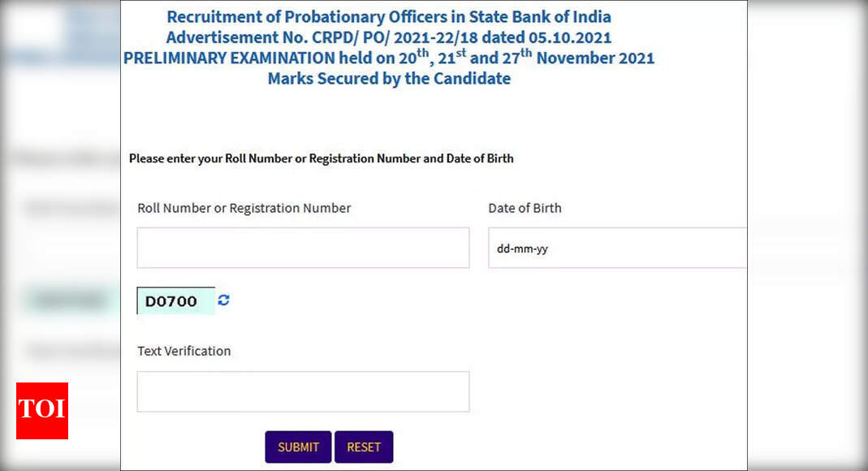Viewport: 868px width, 471px height.
Task: Click 'Marks Secured by the Candidate' heading
Action: coord(389,79)
